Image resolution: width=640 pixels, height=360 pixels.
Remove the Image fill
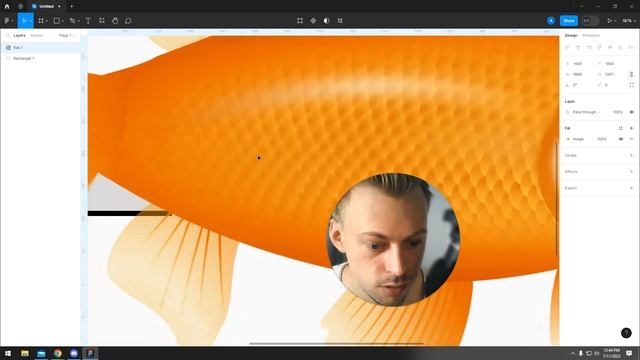(x=631, y=139)
